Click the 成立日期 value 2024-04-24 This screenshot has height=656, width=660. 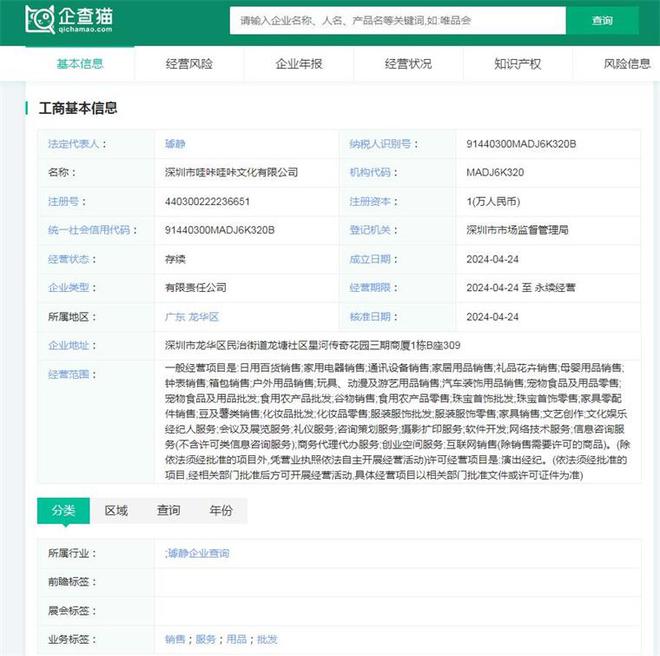click(492, 259)
